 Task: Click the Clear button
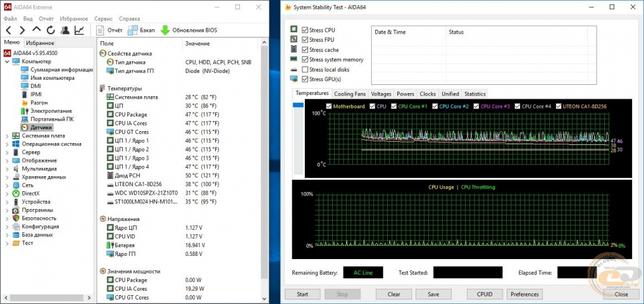[393, 294]
